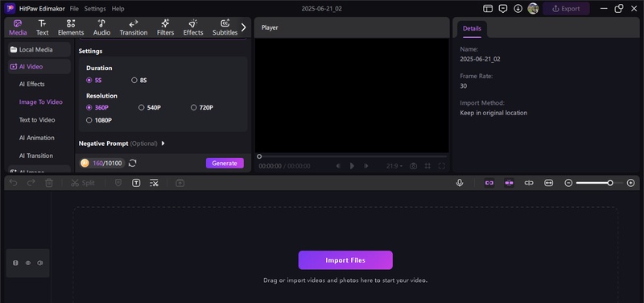
Task: Click the Undo arrow
Action: 14,183
